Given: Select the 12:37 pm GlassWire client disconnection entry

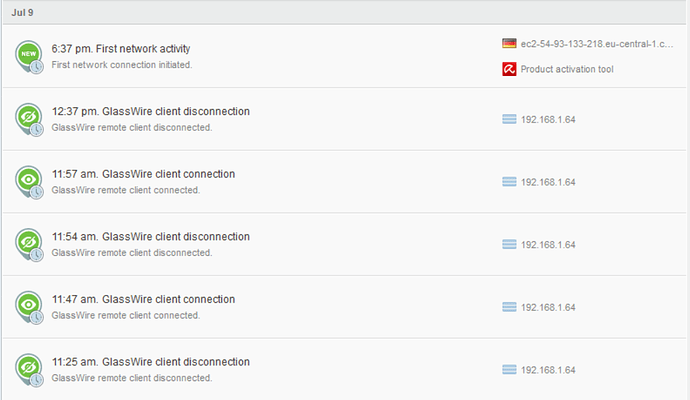Looking at the screenshot, I should pyautogui.click(x=150, y=111).
